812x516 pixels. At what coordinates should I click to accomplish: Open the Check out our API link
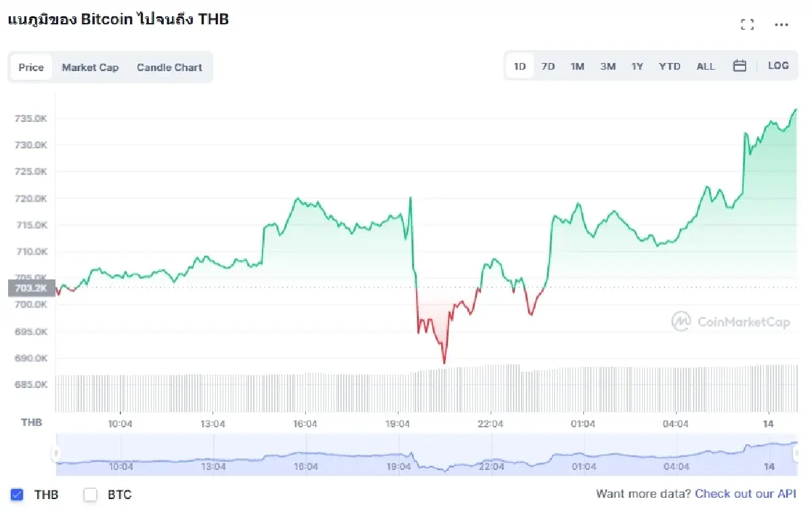745,494
